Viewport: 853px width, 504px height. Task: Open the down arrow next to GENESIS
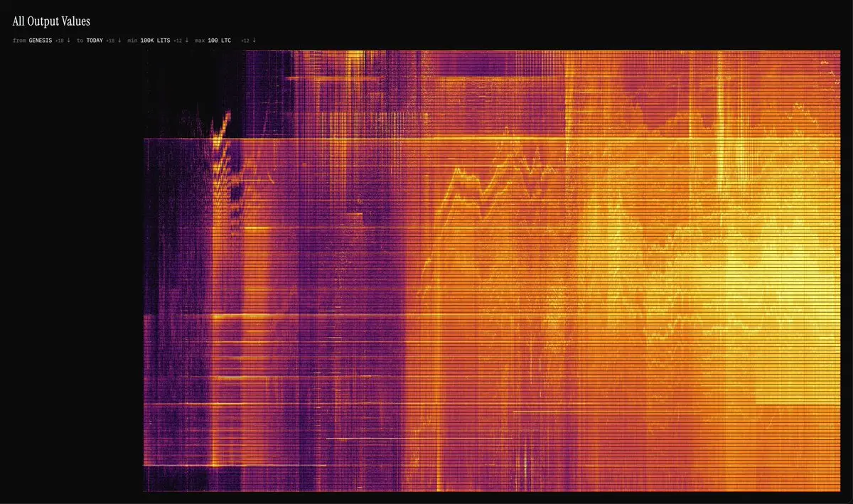(69, 41)
